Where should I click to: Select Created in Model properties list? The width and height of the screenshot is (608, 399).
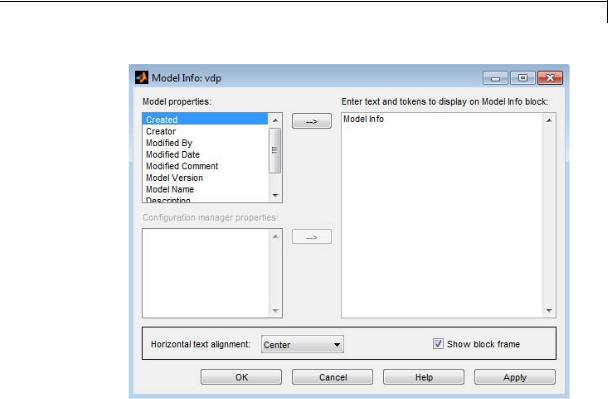(x=205, y=119)
